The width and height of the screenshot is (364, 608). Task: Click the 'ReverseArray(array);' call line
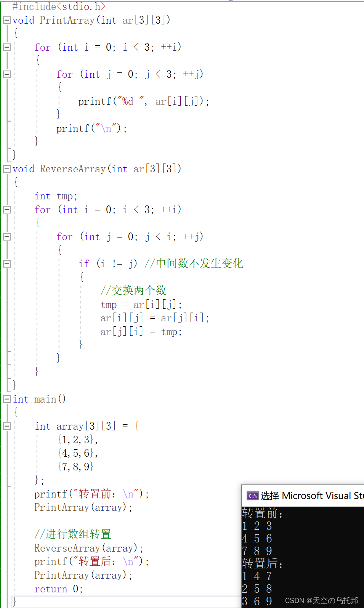click(89, 548)
